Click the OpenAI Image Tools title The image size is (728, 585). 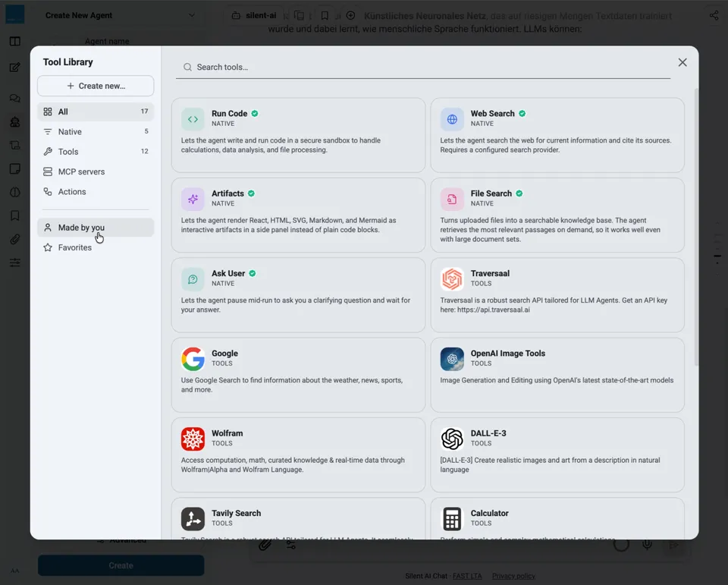pyautogui.click(x=508, y=353)
